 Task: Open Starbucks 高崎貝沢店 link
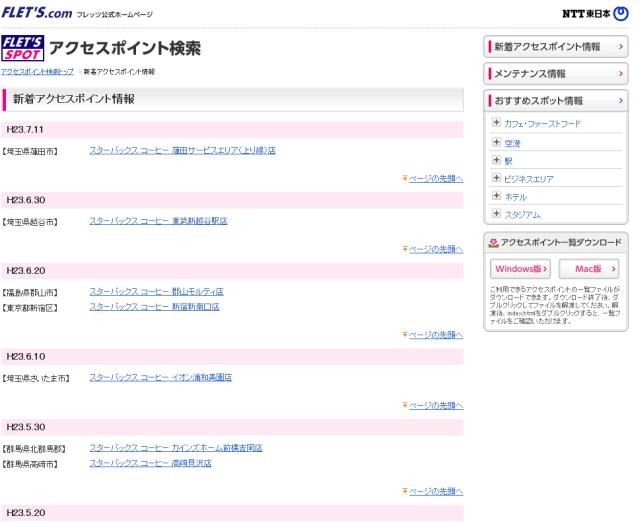pos(150,463)
